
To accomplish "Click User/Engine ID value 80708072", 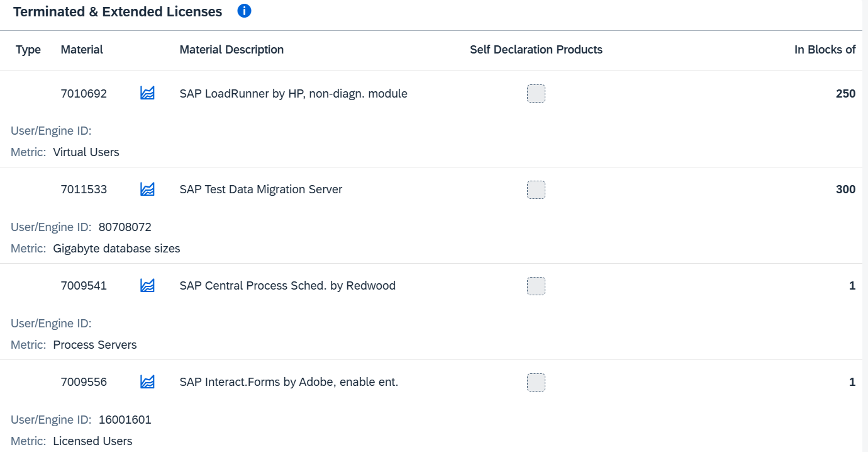I will coord(125,227).
